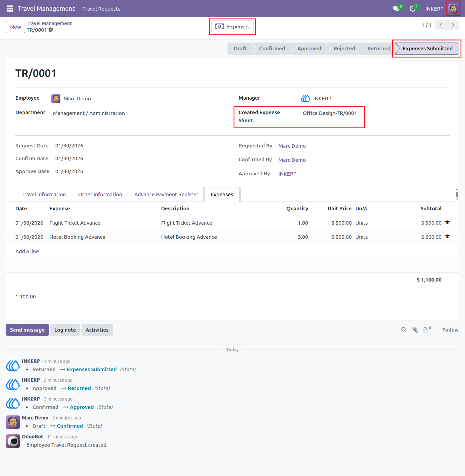
Task: Open the activities clock icon
Action: (412, 9)
